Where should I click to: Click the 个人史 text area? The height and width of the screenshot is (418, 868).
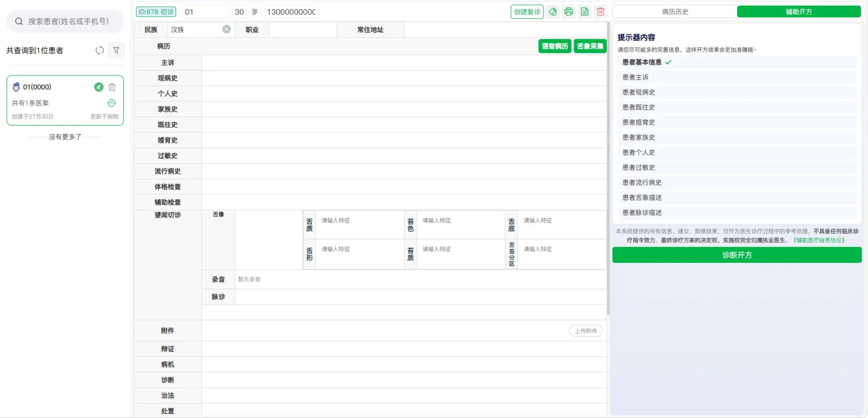pyautogui.click(x=404, y=94)
